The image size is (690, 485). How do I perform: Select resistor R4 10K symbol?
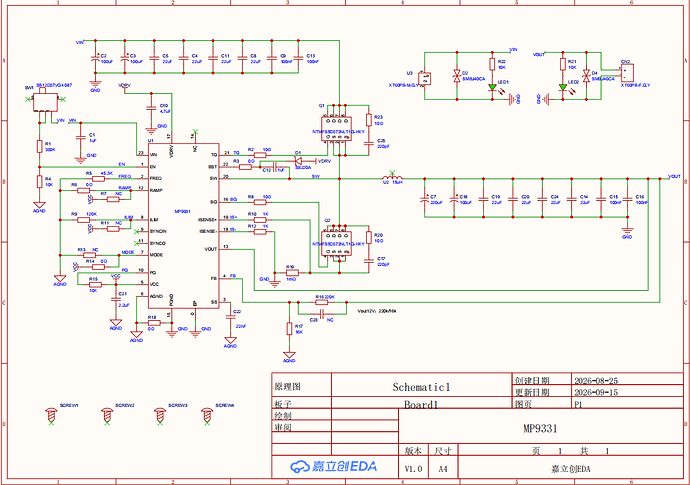(x=40, y=181)
